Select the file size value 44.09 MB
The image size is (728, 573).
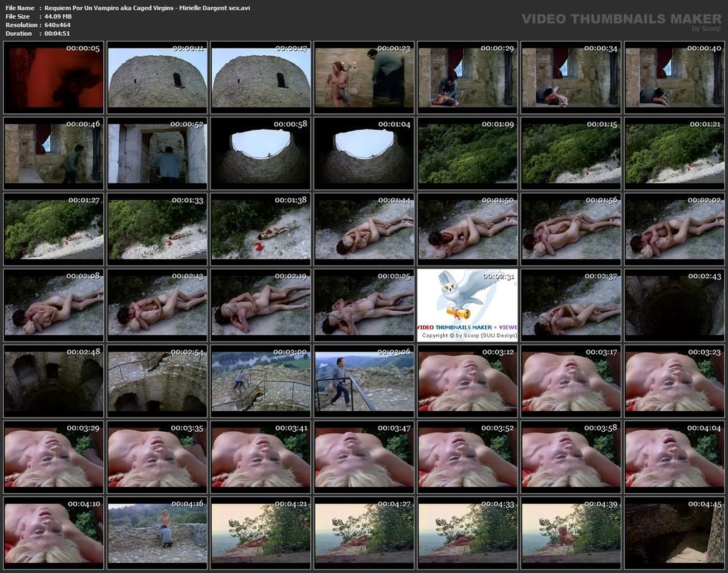coord(58,16)
